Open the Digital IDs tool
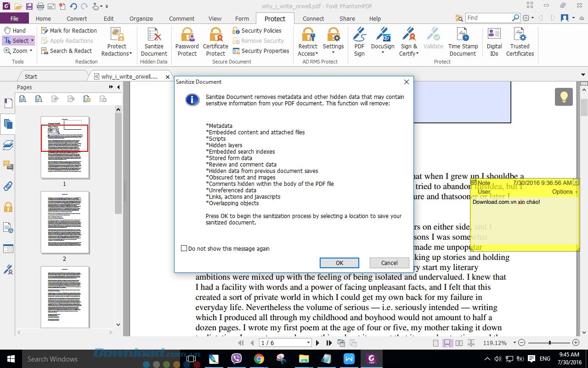This screenshot has height=368, width=588. (494, 36)
